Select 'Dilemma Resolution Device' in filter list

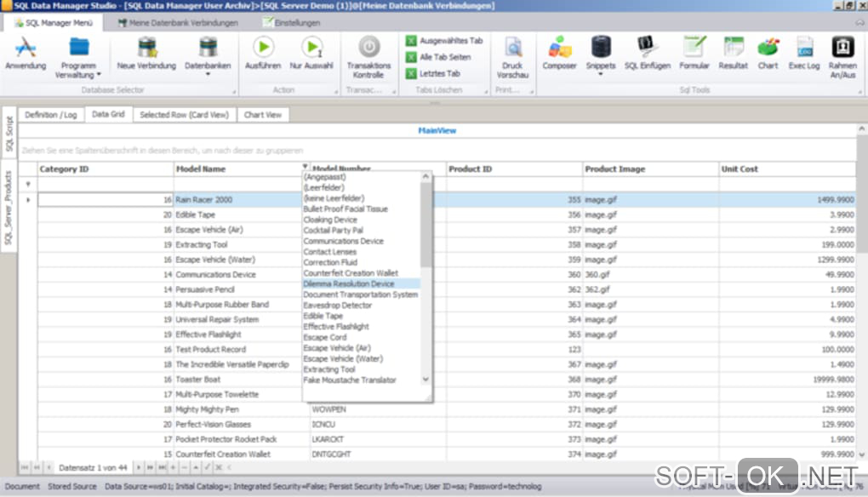(349, 283)
